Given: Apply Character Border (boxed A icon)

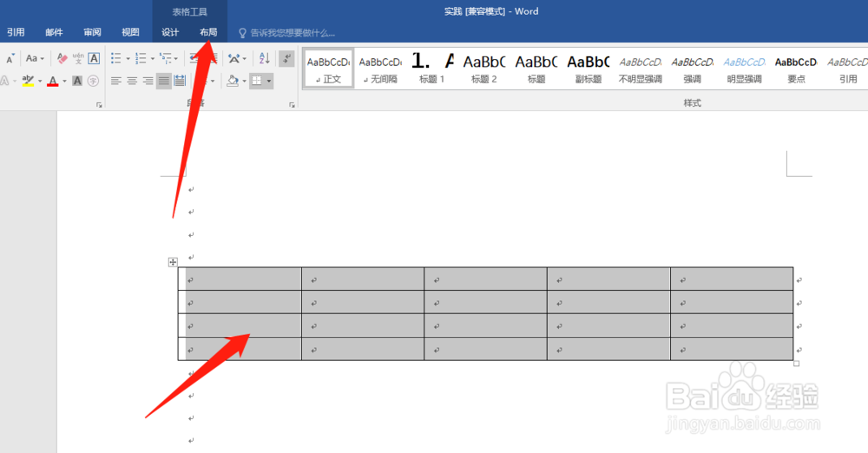Looking at the screenshot, I should pyautogui.click(x=94, y=58).
